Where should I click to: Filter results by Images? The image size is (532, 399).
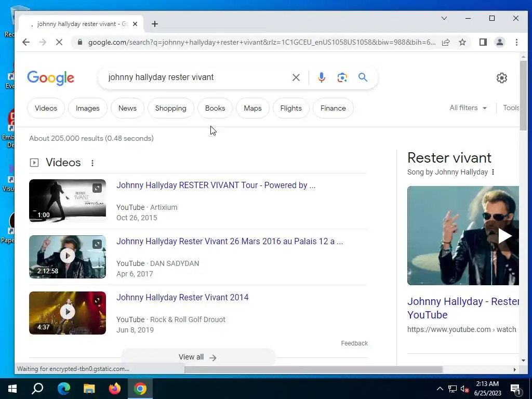coord(87,108)
